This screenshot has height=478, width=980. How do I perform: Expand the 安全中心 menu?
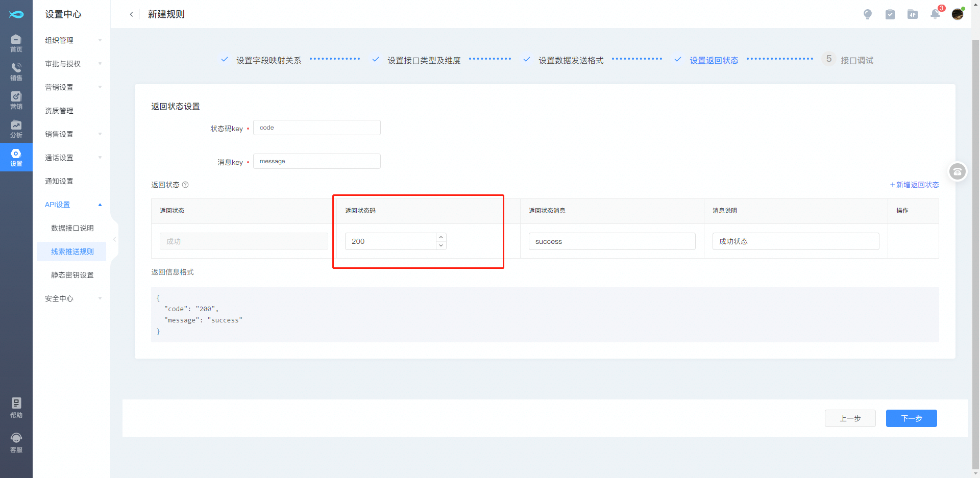pyautogui.click(x=71, y=298)
